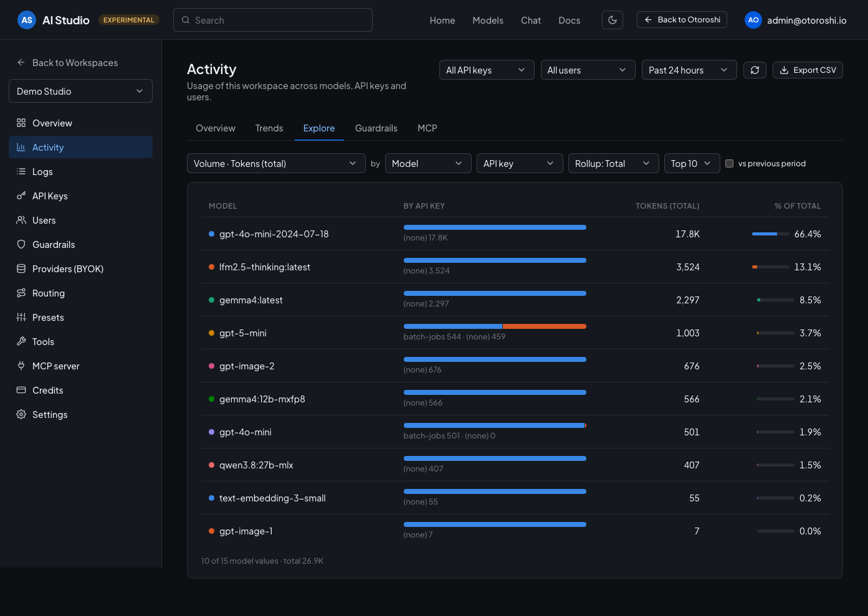Image resolution: width=868 pixels, height=616 pixels.
Task: Switch to the Guardrails tab in Activity
Action: [x=376, y=128]
